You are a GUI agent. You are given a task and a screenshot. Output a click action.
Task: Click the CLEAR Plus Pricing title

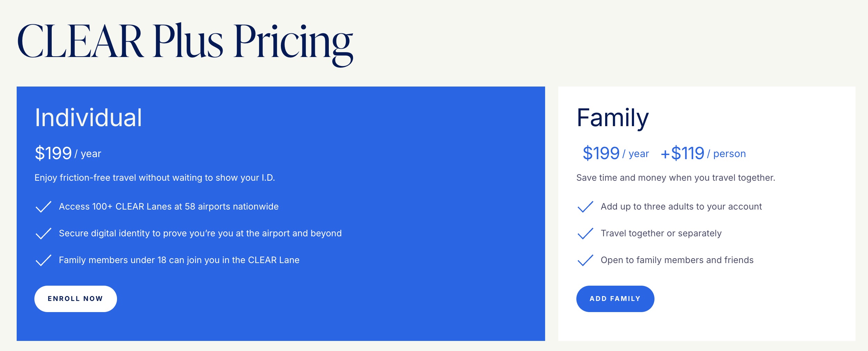(x=186, y=42)
